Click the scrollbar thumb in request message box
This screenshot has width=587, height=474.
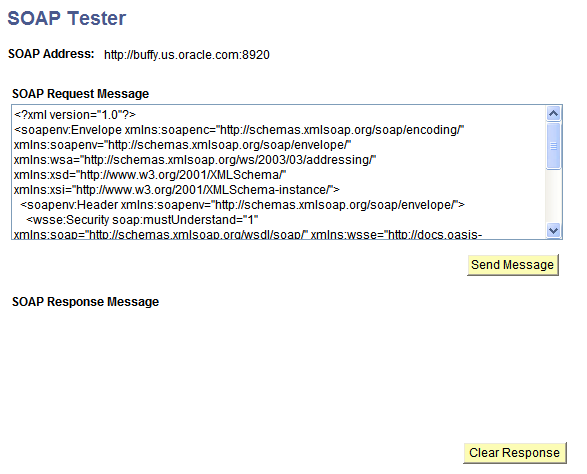553,146
